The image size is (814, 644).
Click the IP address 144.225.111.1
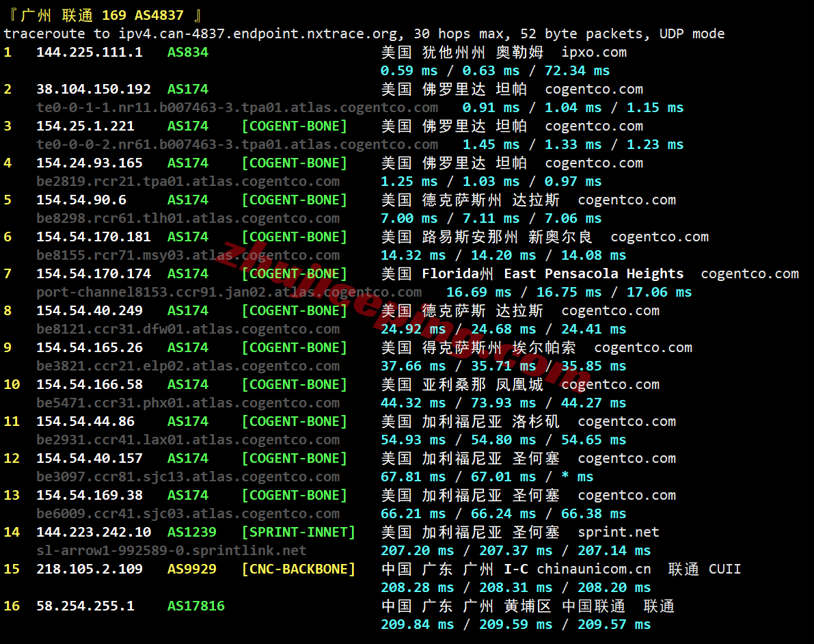89,52
